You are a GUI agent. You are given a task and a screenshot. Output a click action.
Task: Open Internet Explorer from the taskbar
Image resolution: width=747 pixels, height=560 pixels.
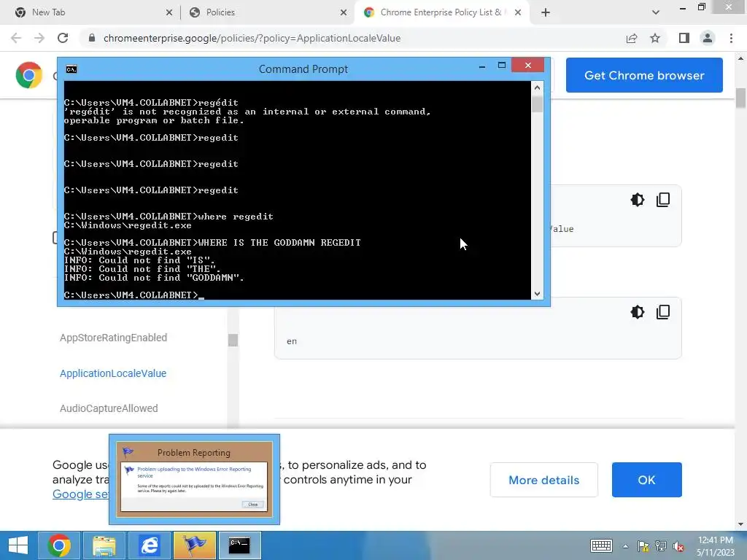pos(149,545)
